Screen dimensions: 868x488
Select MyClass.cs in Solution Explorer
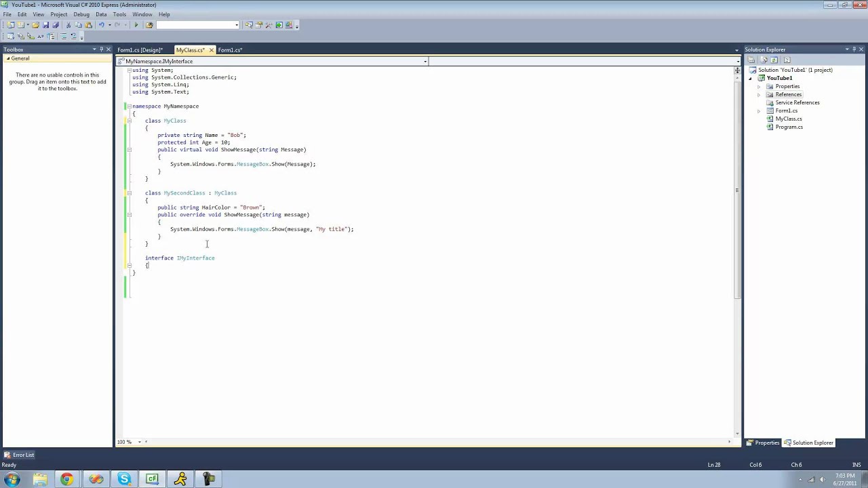click(x=788, y=119)
